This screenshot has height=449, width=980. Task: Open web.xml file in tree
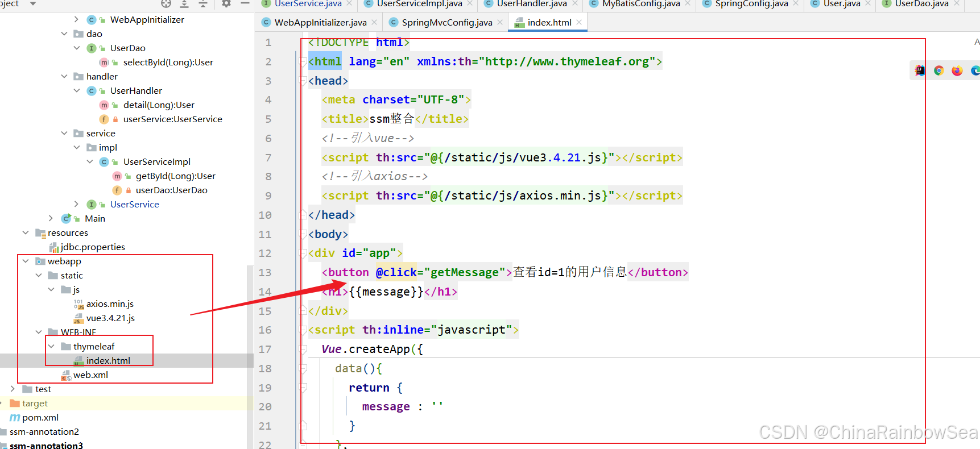[90, 375]
